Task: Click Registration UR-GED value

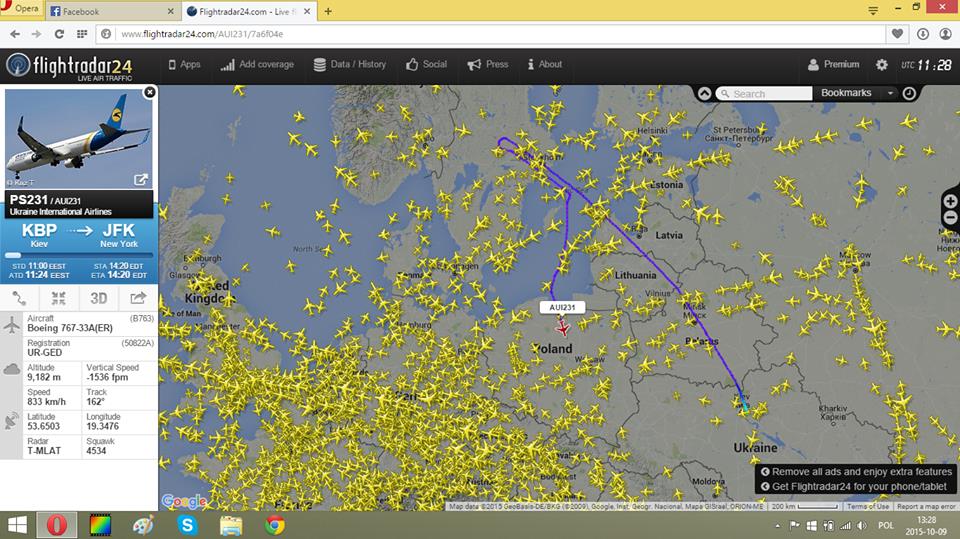Action: pyautogui.click(x=45, y=353)
